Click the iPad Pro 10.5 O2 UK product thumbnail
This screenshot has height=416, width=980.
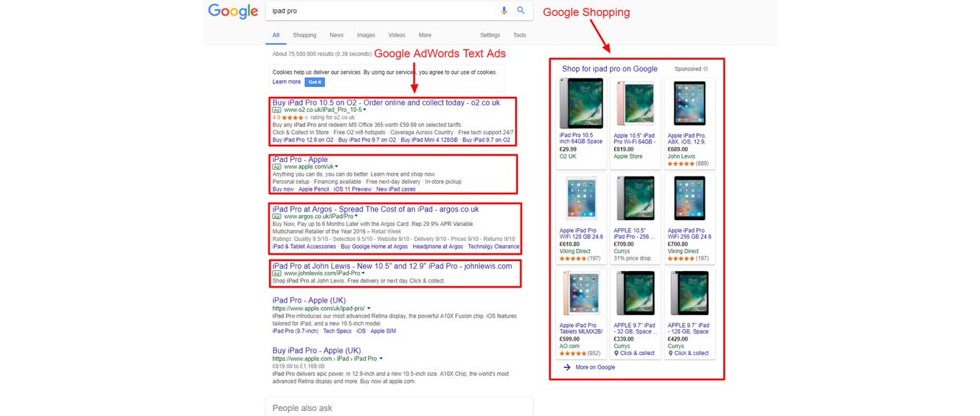coord(580,103)
